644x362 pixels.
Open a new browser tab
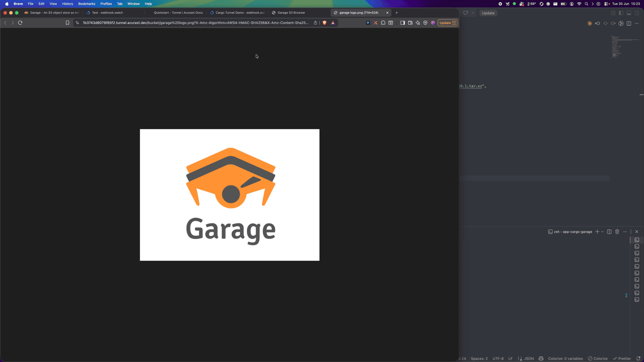click(396, 12)
